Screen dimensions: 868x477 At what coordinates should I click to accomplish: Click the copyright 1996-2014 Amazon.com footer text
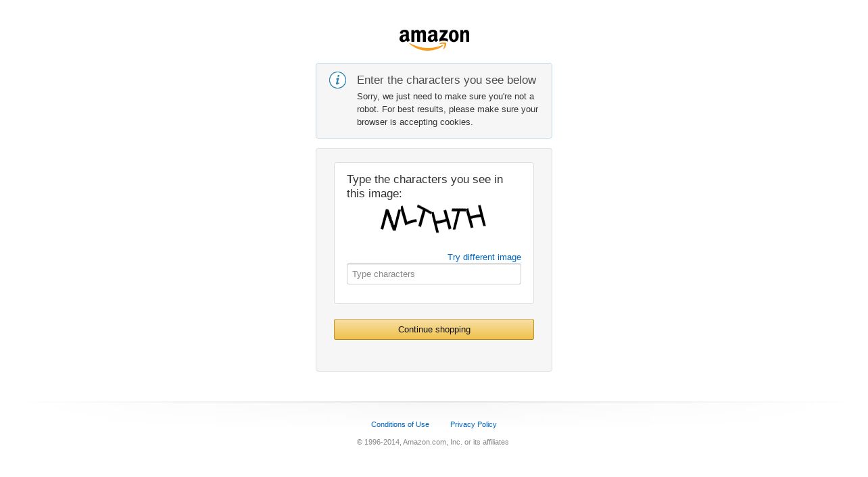point(433,442)
